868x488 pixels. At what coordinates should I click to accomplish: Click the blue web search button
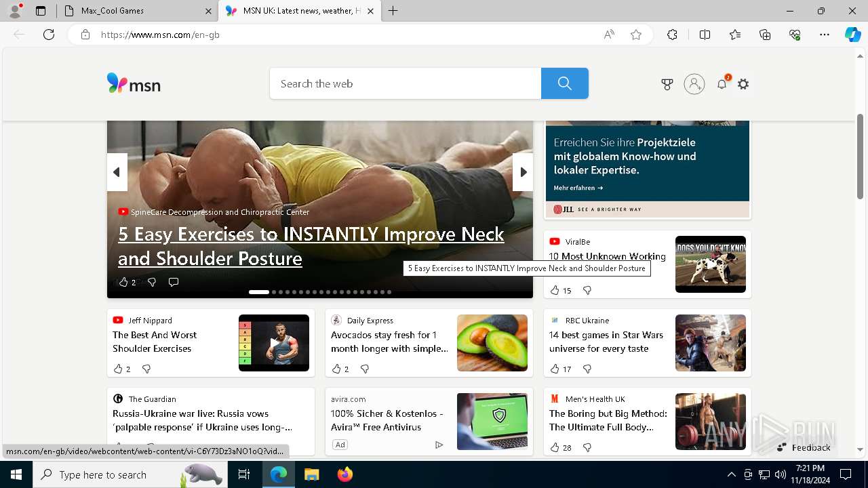point(564,83)
